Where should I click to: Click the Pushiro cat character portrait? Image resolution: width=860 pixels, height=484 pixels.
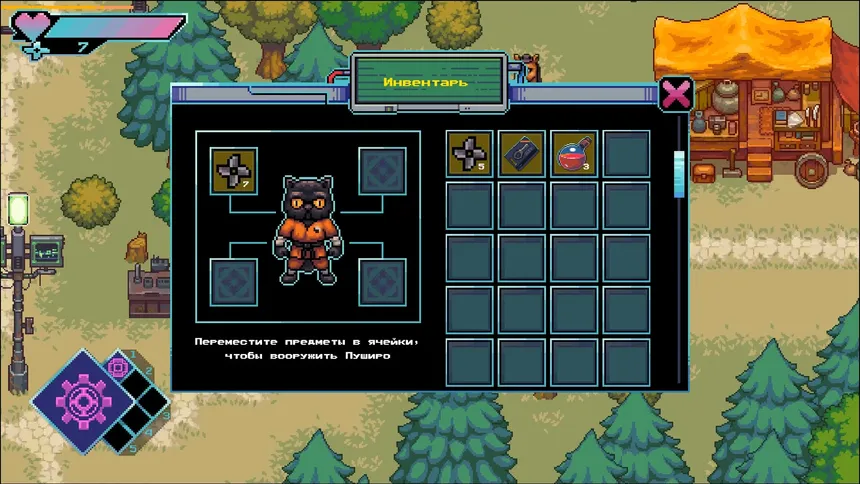point(308,230)
